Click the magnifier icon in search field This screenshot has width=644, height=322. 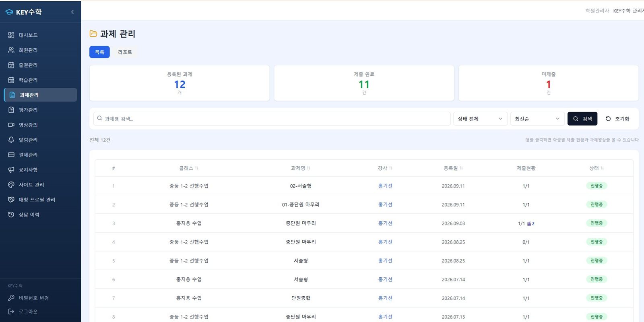[99, 118]
